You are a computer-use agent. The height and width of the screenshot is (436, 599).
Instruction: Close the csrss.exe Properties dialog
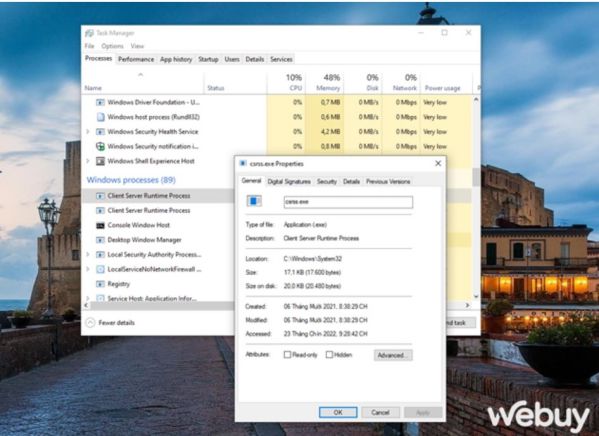pyautogui.click(x=438, y=164)
